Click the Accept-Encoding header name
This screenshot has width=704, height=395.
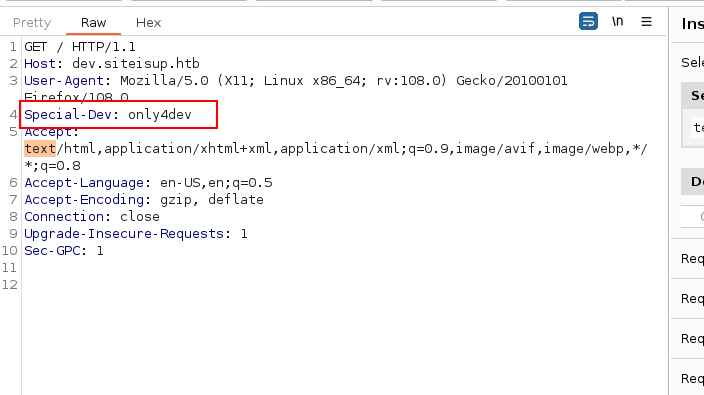[x=84, y=200]
